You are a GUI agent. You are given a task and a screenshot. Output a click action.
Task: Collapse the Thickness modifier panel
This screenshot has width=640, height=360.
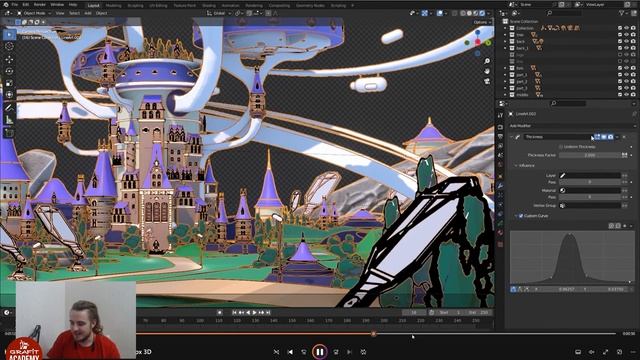[511, 137]
